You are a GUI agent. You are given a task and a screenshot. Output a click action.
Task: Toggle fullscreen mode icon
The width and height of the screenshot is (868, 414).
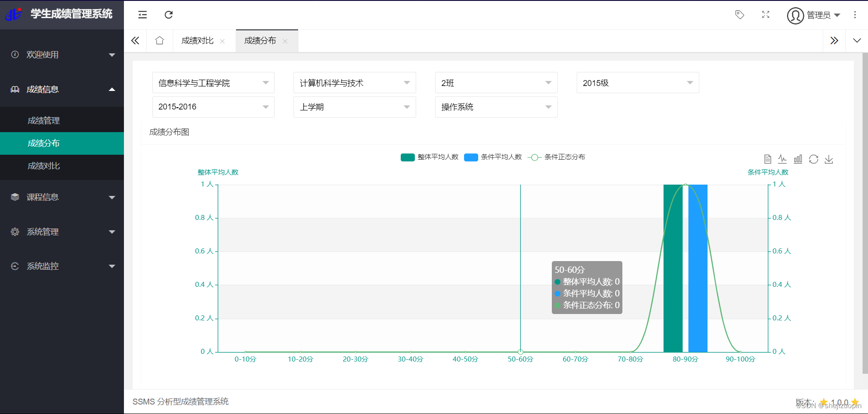coord(765,15)
